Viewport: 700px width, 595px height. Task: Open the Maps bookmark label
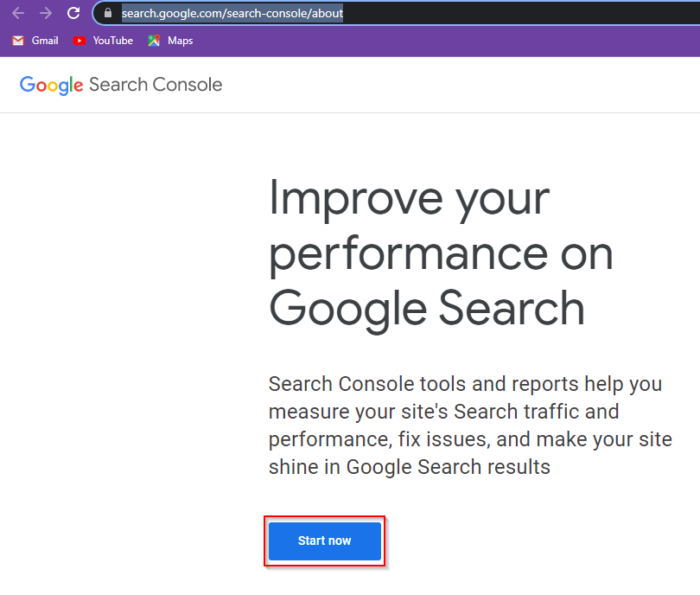(180, 41)
